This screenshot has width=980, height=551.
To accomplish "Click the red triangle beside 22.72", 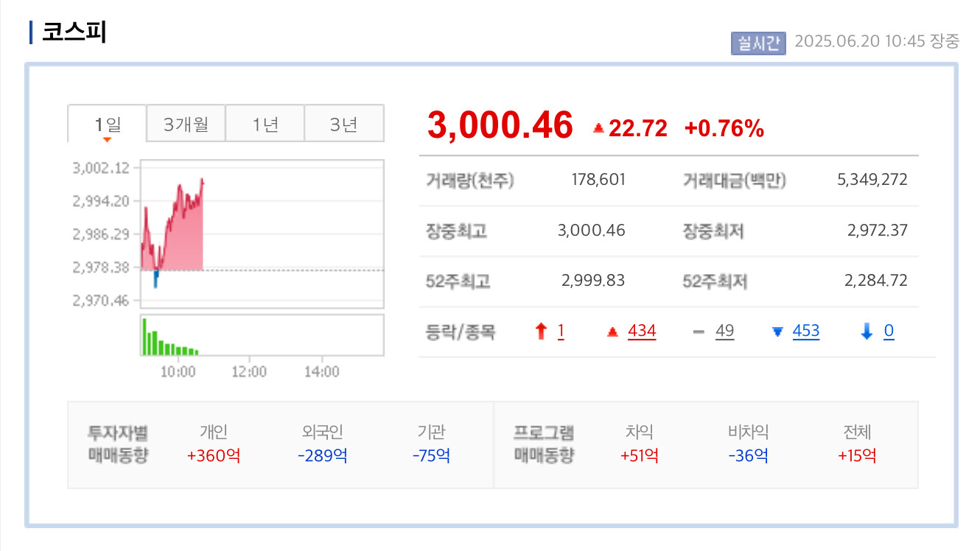I will [598, 129].
